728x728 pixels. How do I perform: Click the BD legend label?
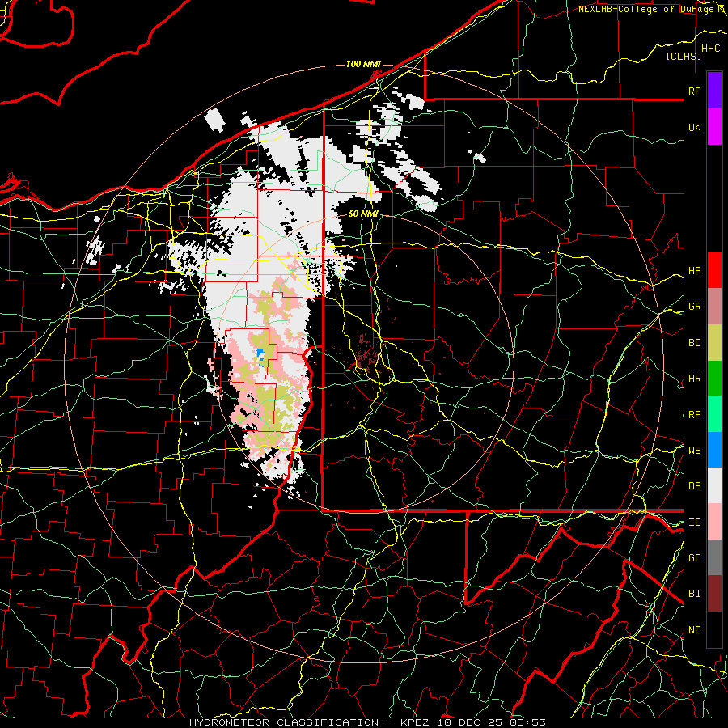(695, 343)
